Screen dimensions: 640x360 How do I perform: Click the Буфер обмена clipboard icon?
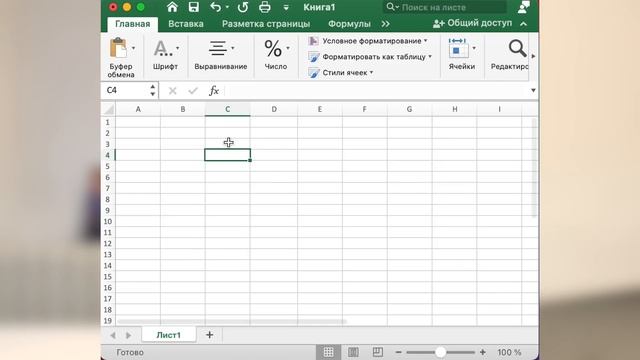[118, 48]
